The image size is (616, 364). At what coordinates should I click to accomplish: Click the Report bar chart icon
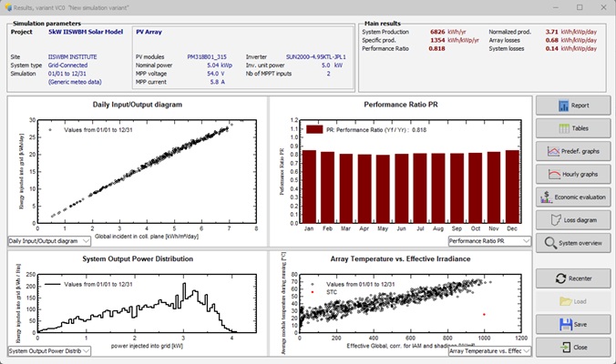click(563, 106)
